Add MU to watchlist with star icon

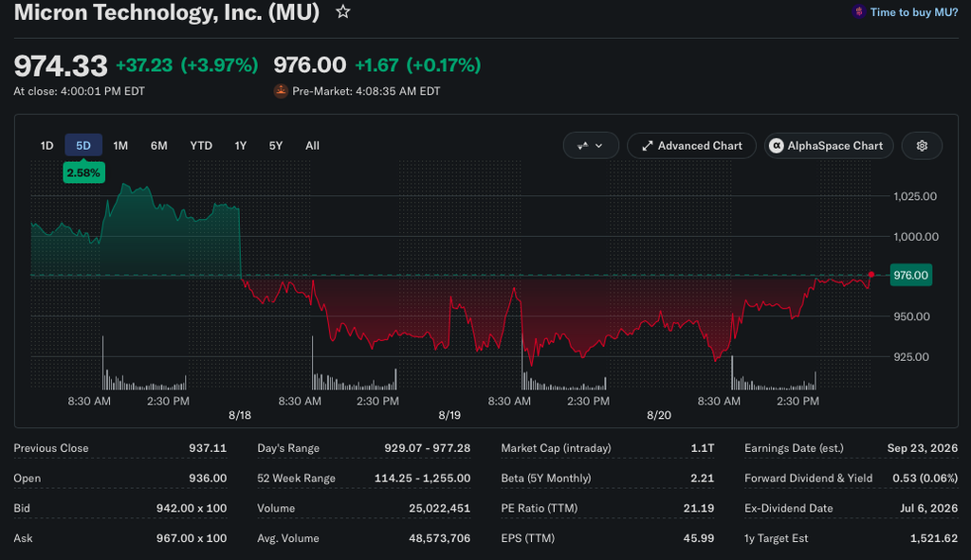[x=343, y=11]
